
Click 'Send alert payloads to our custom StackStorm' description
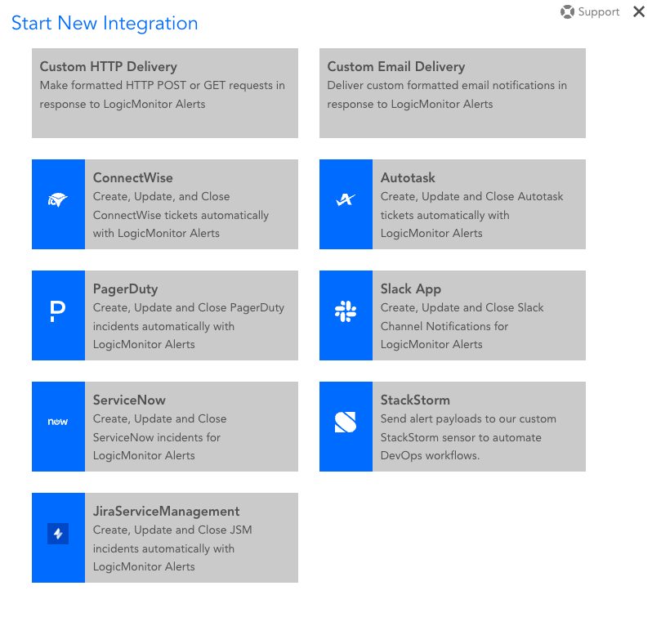pos(468,436)
